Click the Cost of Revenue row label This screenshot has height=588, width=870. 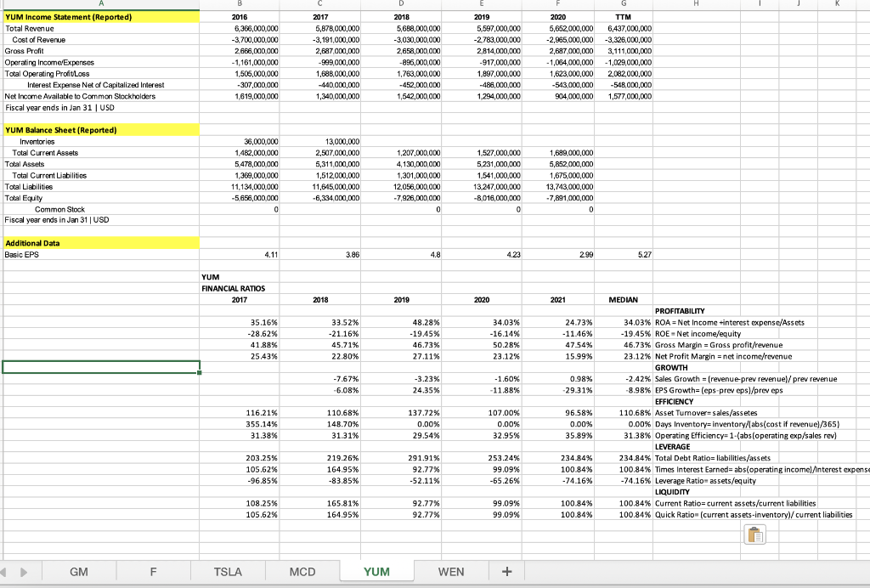39,40
